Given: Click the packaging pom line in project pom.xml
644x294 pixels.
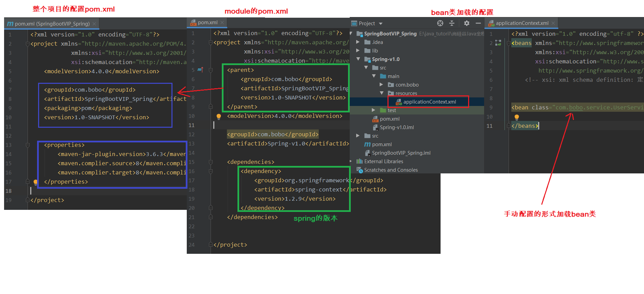Looking at the screenshot, I should coord(88,108).
